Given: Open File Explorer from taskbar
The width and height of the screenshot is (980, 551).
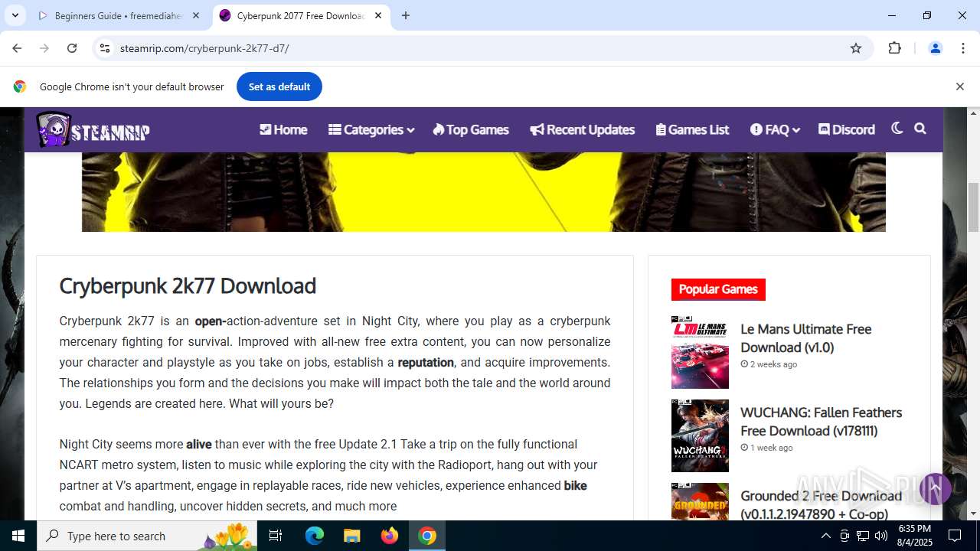Looking at the screenshot, I should pyautogui.click(x=351, y=536).
